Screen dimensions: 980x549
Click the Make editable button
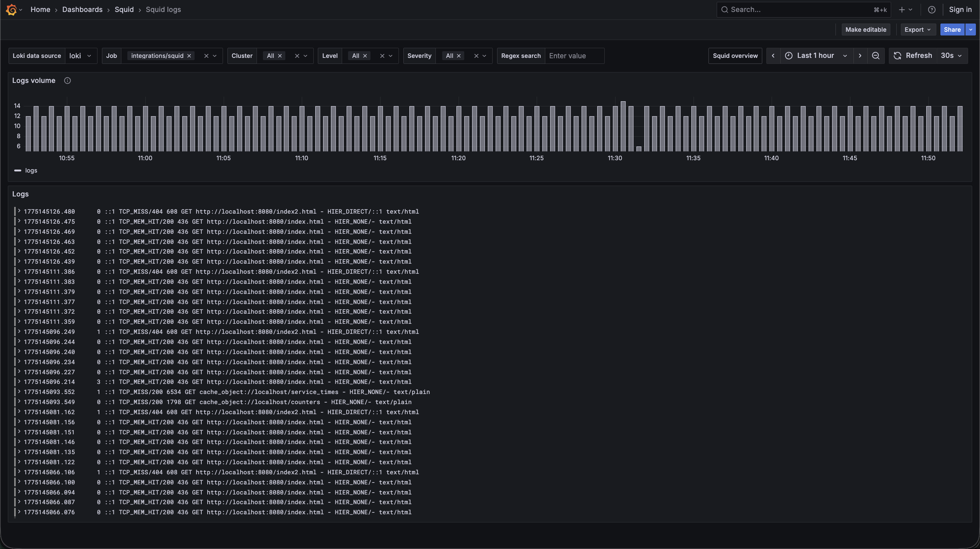click(865, 30)
